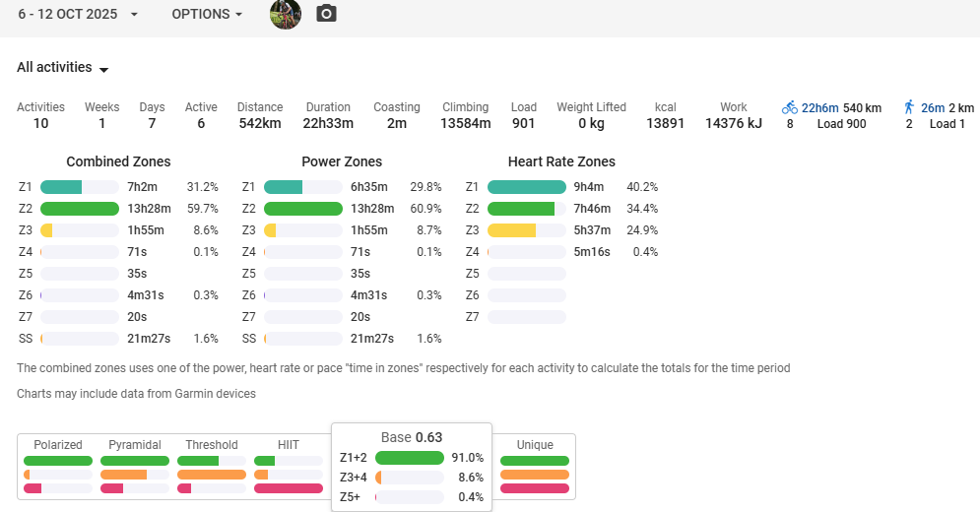Open the 22h6m cycling summary link

pos(819,107)
